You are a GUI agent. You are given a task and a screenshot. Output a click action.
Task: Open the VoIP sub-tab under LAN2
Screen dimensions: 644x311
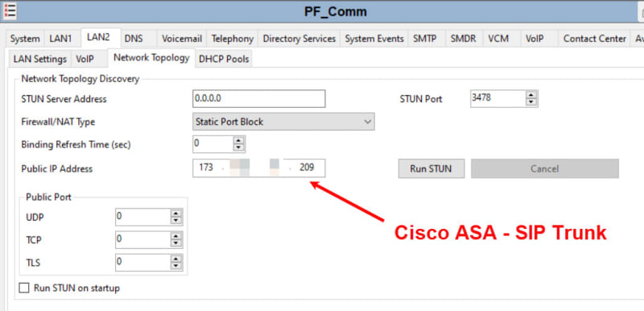[x=85, y=59]
